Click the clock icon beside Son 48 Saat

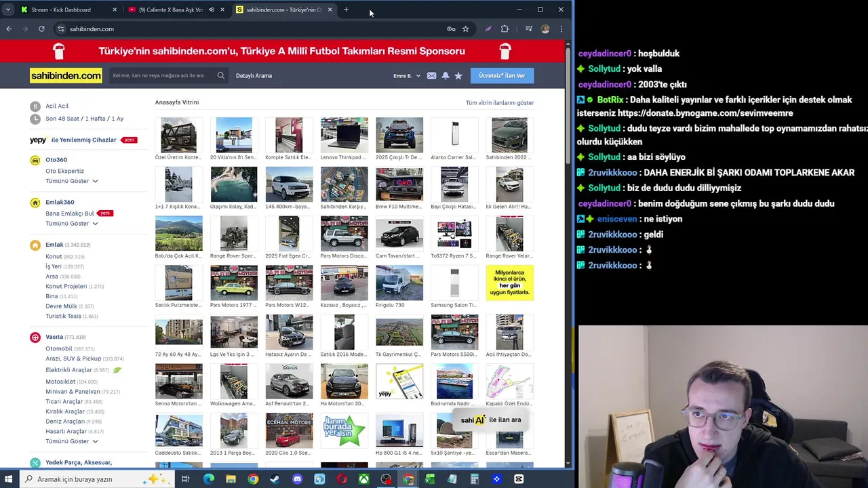pyautogui.click(x=35, y=119)
